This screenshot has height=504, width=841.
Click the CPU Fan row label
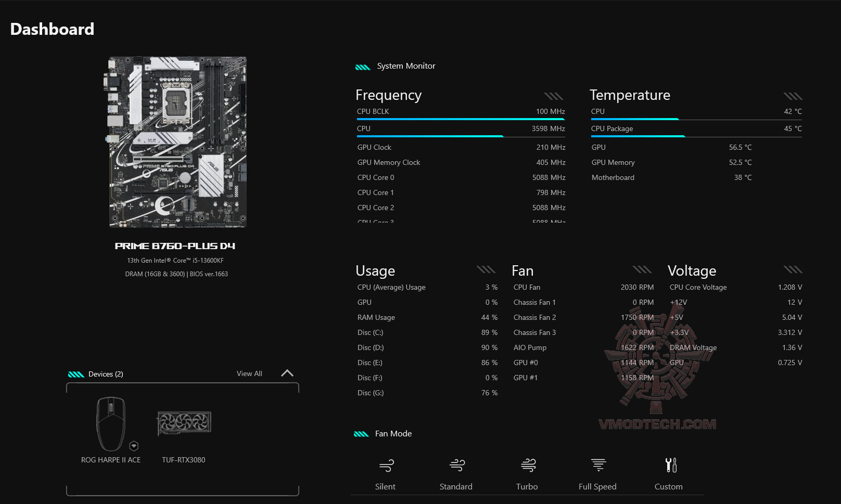tap(527, 287)
